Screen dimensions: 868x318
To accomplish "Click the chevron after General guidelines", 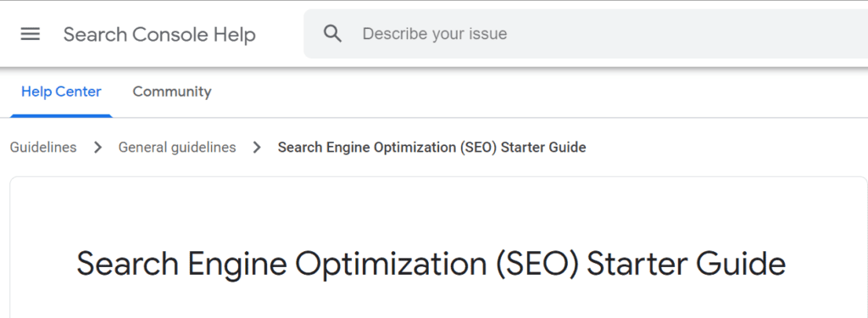I will 257,148.
